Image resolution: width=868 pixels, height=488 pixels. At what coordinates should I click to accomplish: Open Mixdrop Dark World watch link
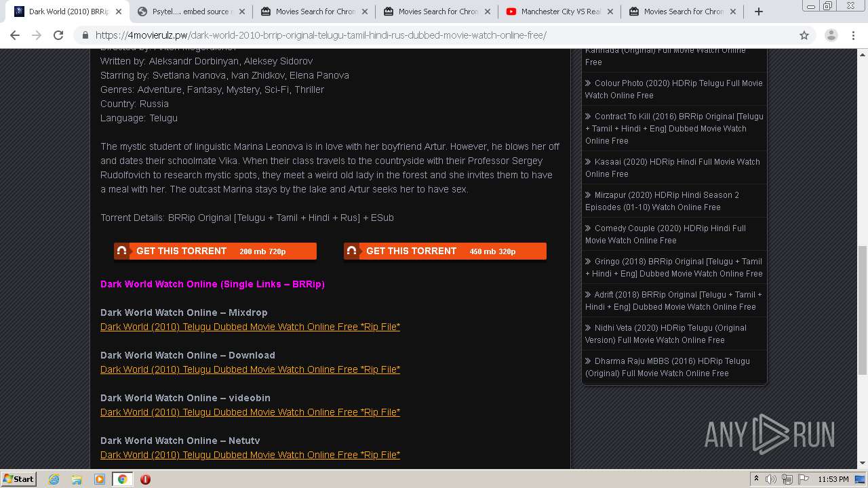tap(250, 327)
